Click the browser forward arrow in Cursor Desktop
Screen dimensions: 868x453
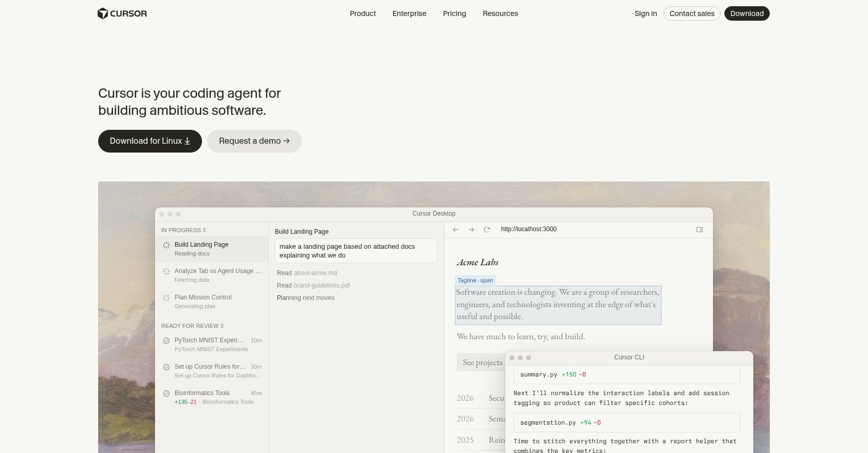471,230
